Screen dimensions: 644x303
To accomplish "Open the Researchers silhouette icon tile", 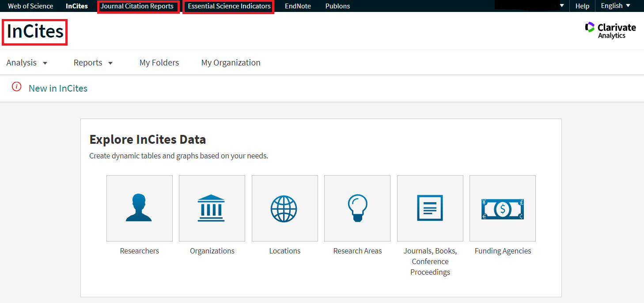I will (x=139, y=208).
